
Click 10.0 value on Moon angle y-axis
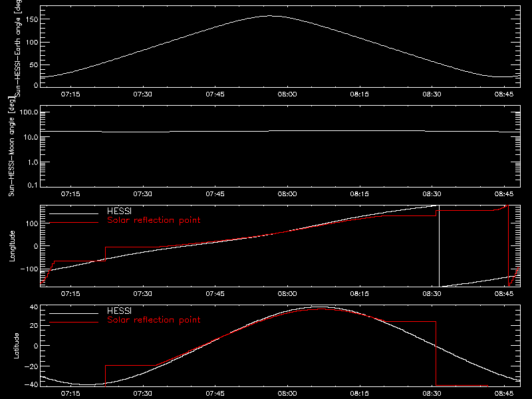pyautogui.click(x=31, y=138)
